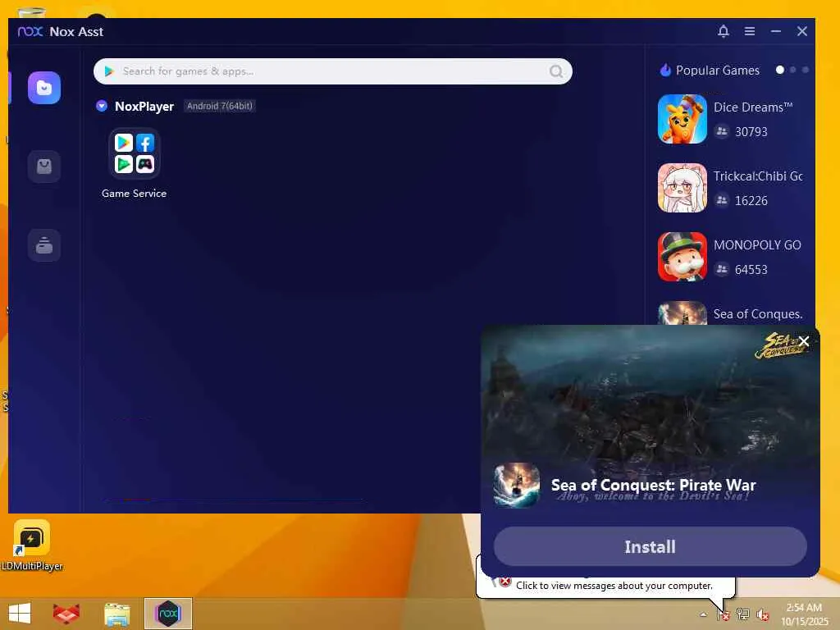The width and height of the screenshot is (840, 630).
Task: Click the Popular Games flame icon
Action: [665, 70]
